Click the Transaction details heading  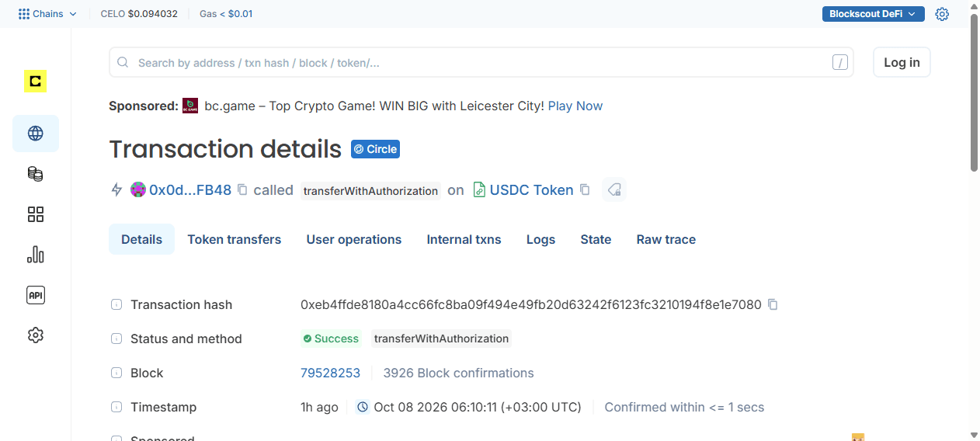point(225,149)
